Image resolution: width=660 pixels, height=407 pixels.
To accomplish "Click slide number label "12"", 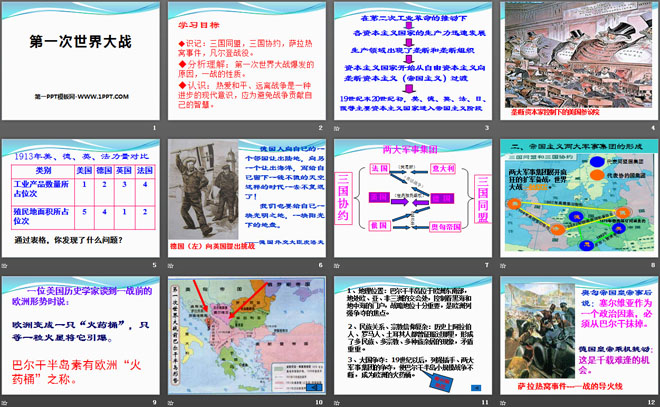I will (651, 402).
